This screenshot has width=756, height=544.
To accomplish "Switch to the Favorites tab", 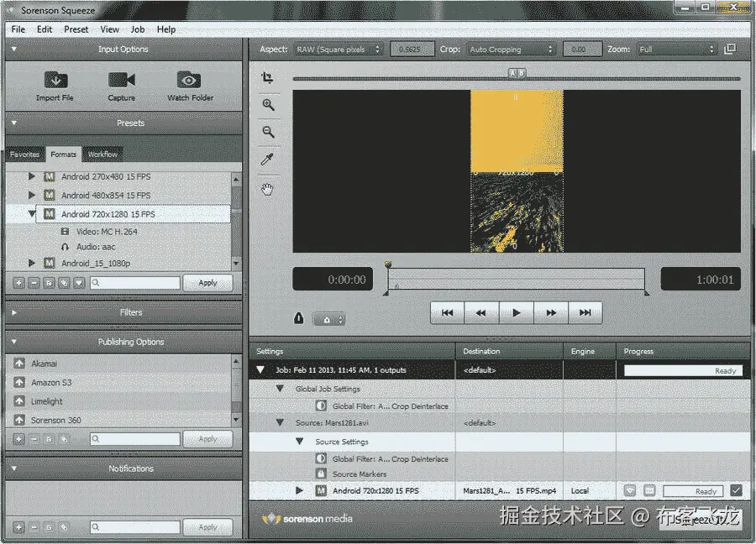I will pos(24,154).
